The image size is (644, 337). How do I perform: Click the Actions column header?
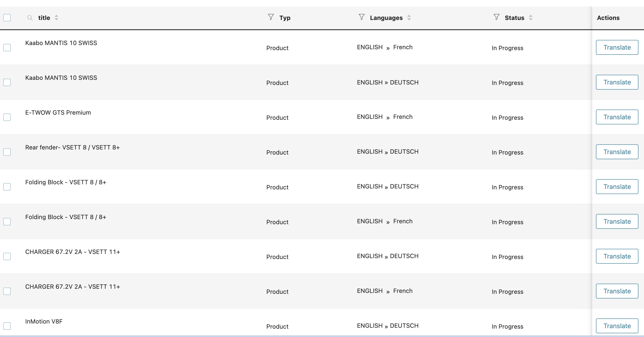[608, 18]
